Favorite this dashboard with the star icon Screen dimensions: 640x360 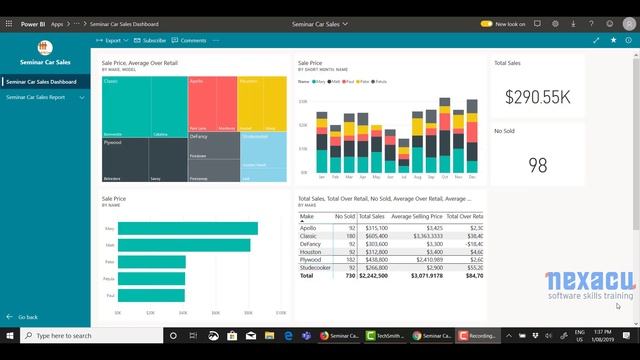click(x=613, y=40)
